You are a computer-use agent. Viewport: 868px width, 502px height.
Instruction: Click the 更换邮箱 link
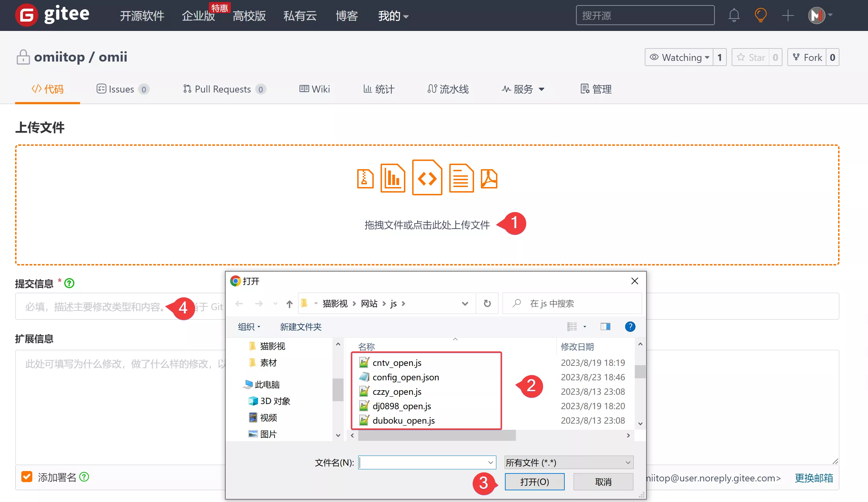[814, 478]
